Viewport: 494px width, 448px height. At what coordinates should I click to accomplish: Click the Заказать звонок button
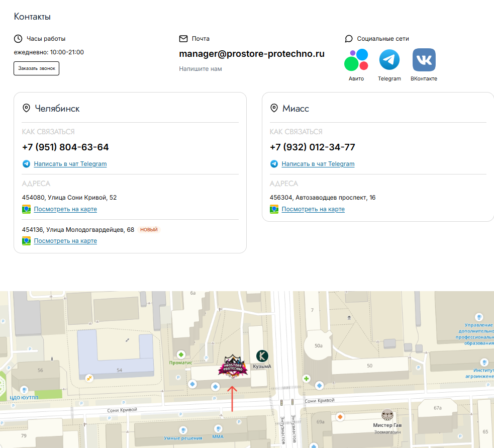pyautogui.click(x=37, y=68)
